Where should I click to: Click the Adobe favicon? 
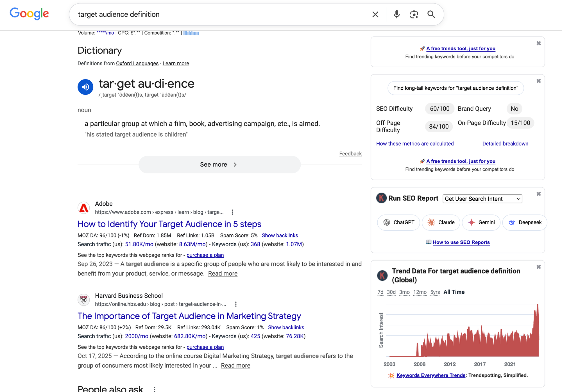pyautogui.click(x=84, y=208)
